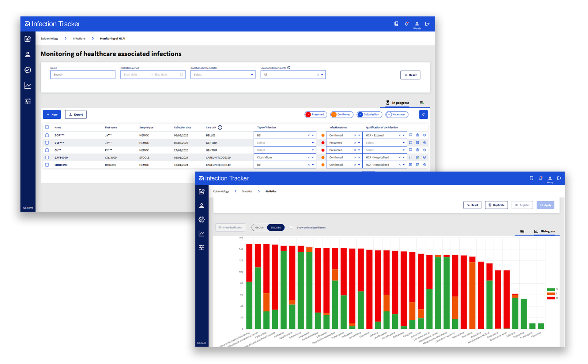Open the Locations/Departments dropdown arrow
Image resolution: width=588 pixels, height=364 pixels.
pos(322,75)
